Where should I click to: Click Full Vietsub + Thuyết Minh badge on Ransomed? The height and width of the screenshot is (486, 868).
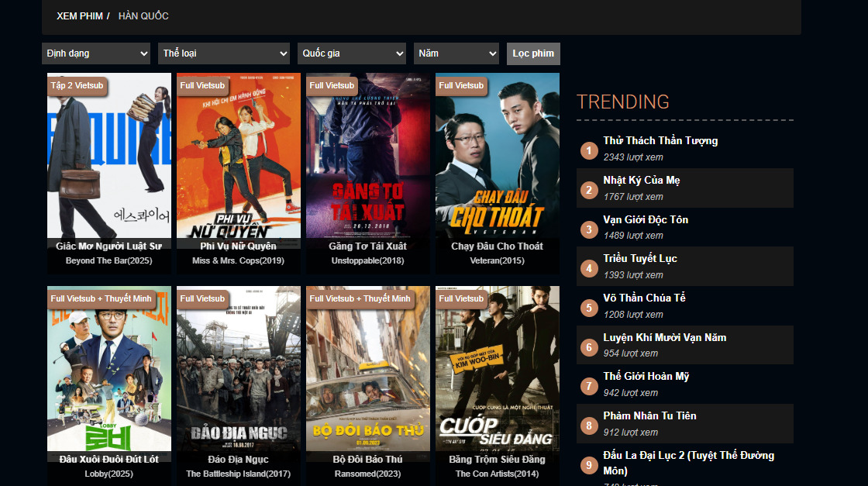[360, 299]
